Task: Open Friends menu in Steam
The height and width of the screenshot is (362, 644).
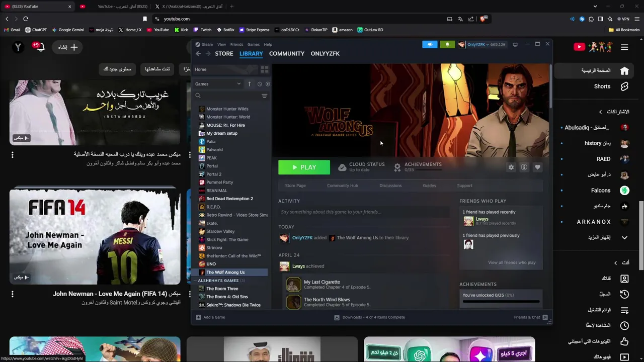Action: pyautogui.click(x=236, y=44)
